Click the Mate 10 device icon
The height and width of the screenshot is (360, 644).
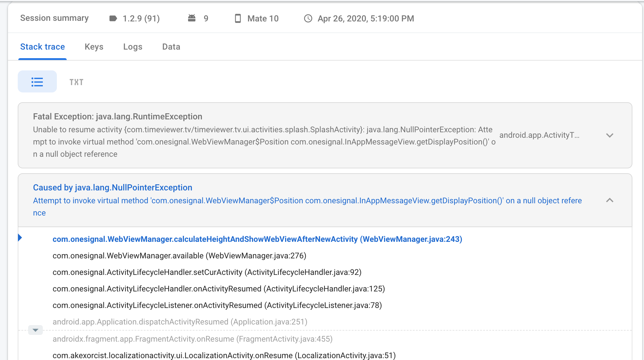tap(238, 18)
